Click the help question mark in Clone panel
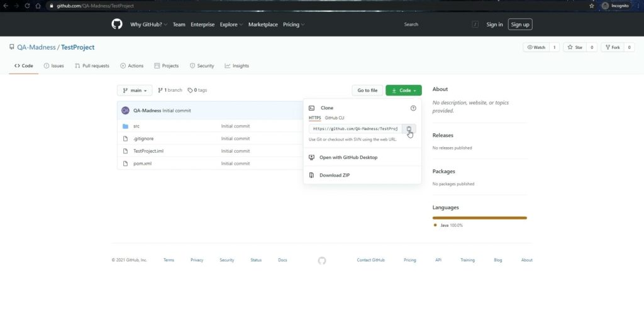Viewport: 644px width, 318px height. pos(413,108)
